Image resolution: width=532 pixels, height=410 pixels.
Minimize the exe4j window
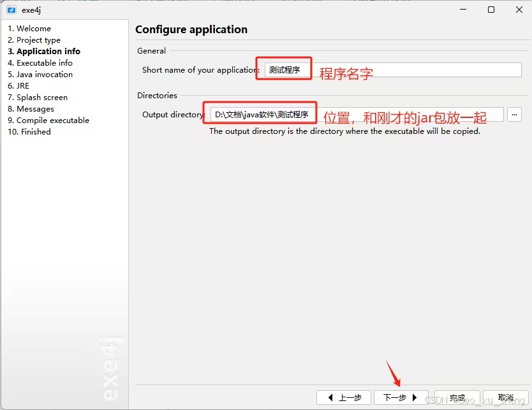click(463, 10)
